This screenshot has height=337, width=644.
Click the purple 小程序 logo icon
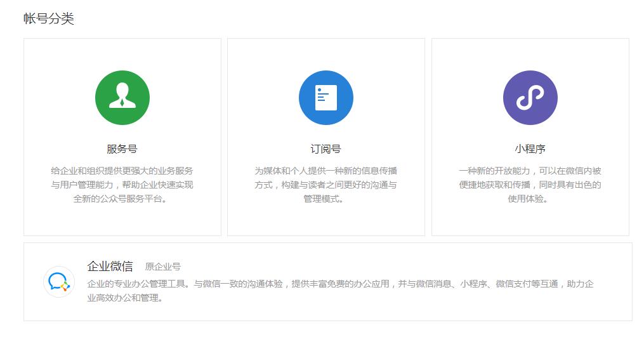(x=530, y=98)
